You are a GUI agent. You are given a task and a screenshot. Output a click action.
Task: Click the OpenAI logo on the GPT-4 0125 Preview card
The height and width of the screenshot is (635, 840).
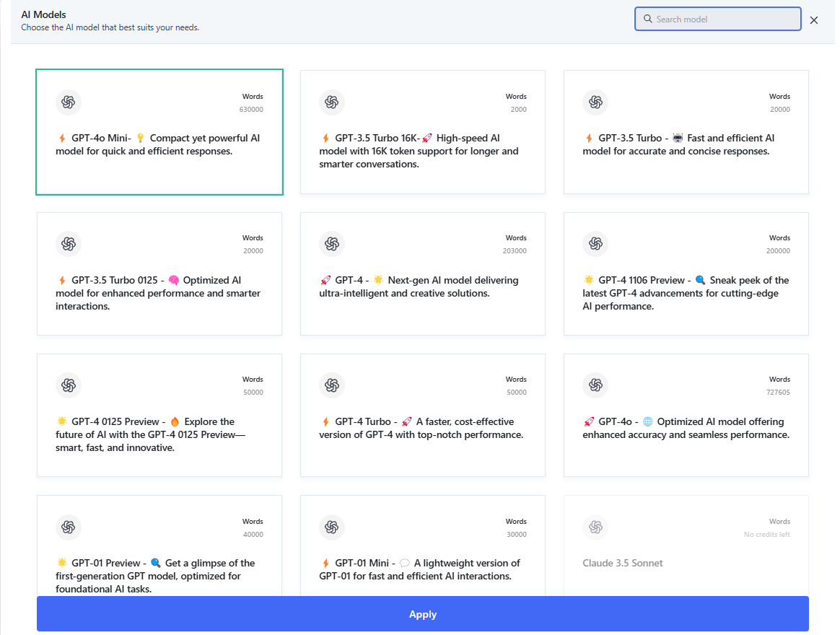(x=69, y=385)
